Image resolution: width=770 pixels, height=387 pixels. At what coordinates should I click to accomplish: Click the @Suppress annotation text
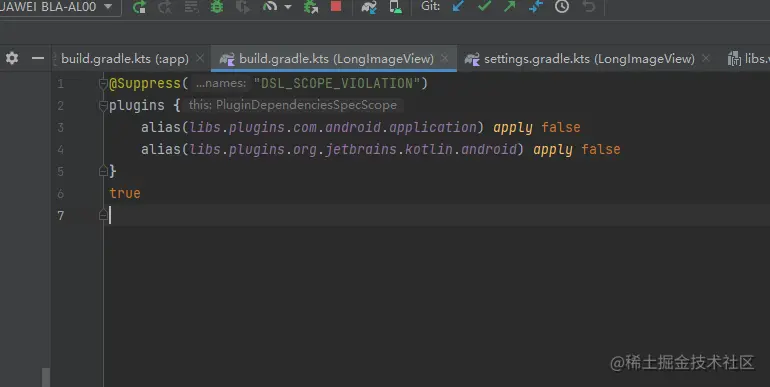[145, 83]
